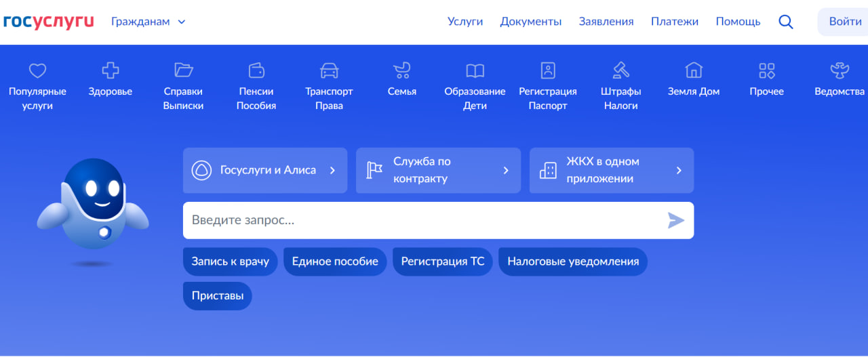
Task: Click the Транспорт Права category label
Action: click(x=329, y=98)
